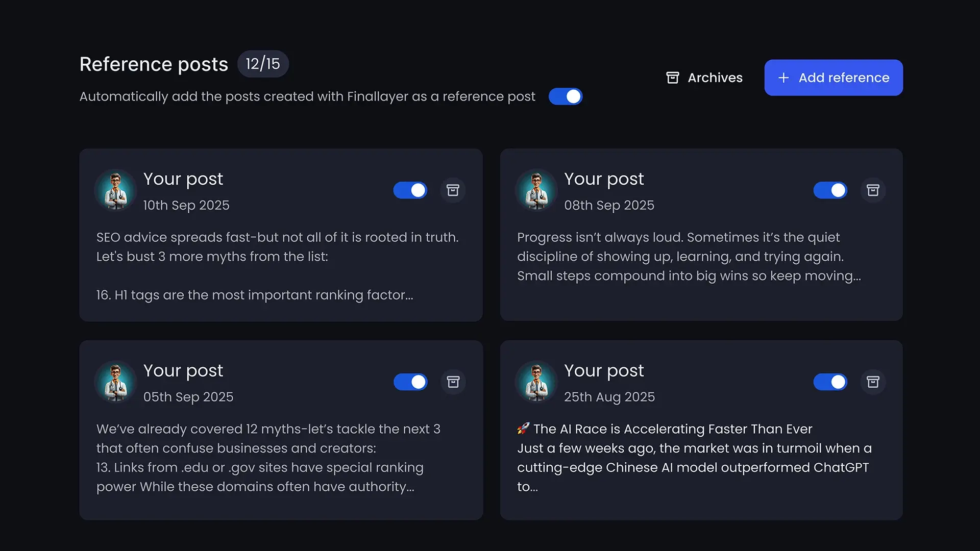Click avatar on 25th Aug 2025 post
Image resolution: width=980 pixels, height=551 pixels.
click(536, 382)
